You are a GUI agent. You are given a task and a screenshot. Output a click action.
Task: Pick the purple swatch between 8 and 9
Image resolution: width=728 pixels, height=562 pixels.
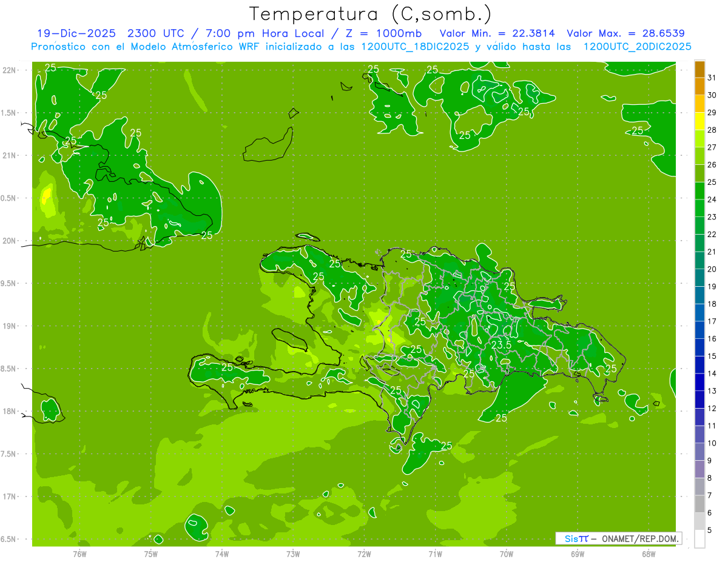699,469
